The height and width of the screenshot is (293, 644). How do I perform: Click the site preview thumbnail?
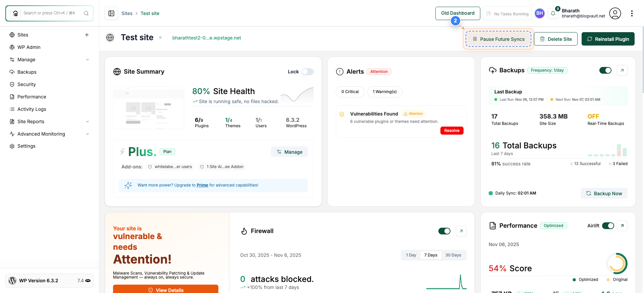(x=149, y=108)
